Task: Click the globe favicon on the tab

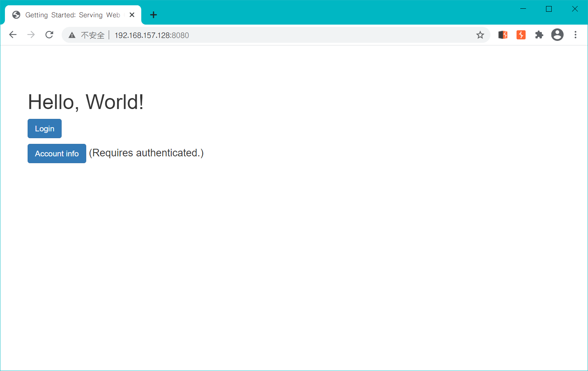Action: (16, 15)
